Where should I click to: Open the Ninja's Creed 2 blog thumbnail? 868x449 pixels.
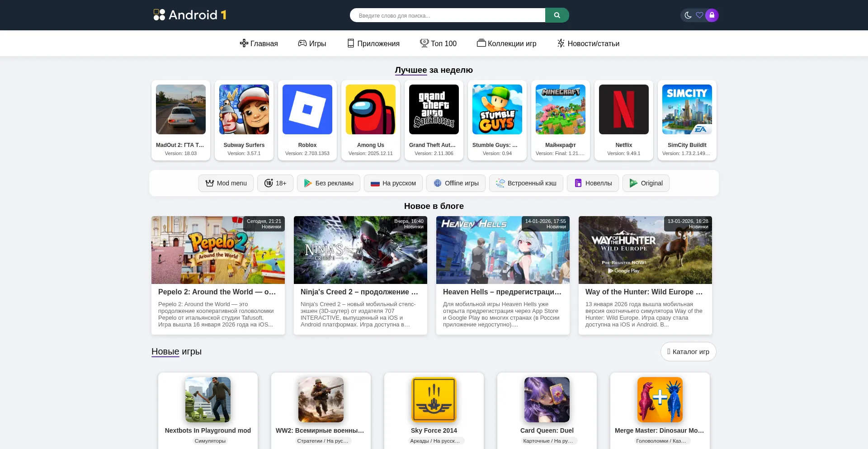point(360,250)
